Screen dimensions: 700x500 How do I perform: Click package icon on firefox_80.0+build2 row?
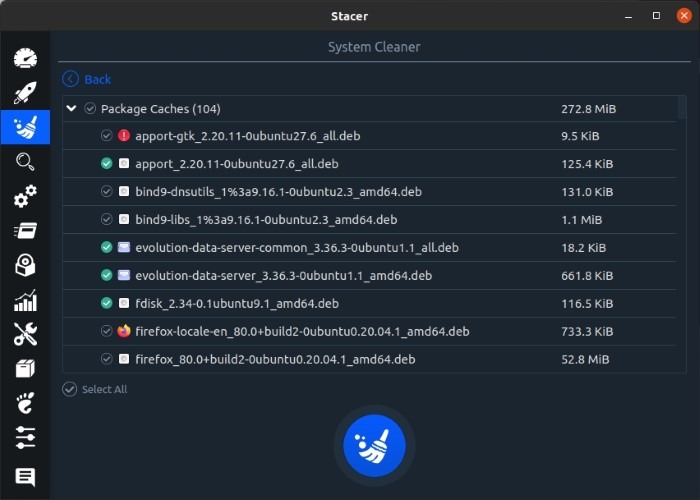tap(124, 359)
